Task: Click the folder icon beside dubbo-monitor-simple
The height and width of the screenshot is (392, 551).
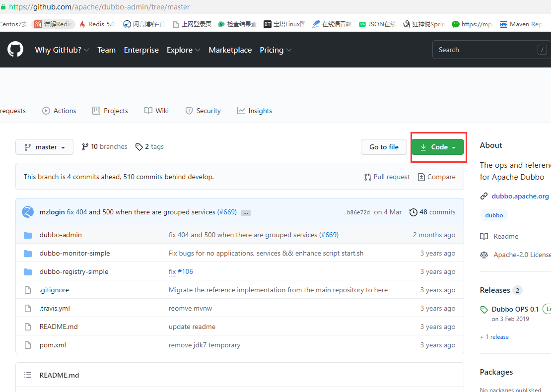Action: (28, 253)
